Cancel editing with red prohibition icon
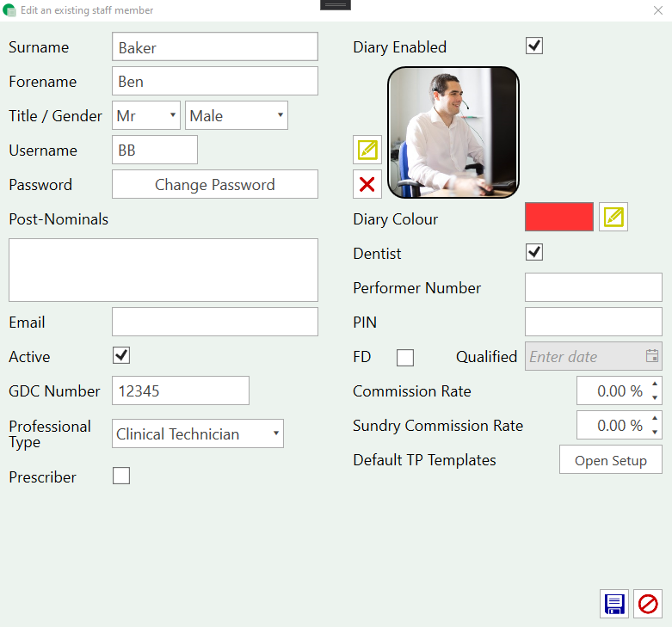The height and width of the screenshot is (627, 672). click(x=647, y=604)
